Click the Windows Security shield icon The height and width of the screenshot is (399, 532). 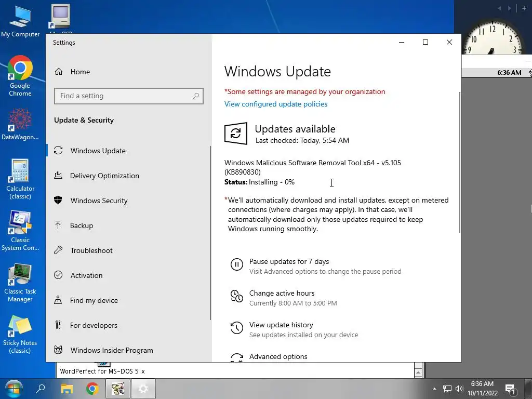tap(58, 200)
